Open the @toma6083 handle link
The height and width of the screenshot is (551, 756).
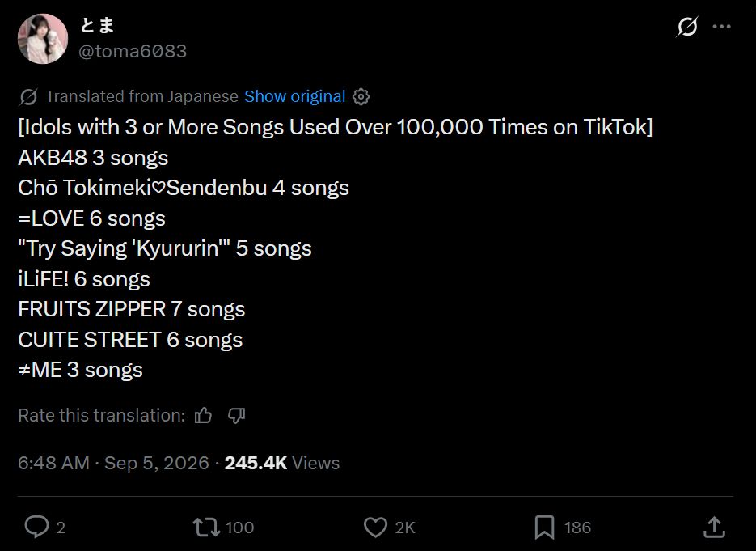[133, 51]
